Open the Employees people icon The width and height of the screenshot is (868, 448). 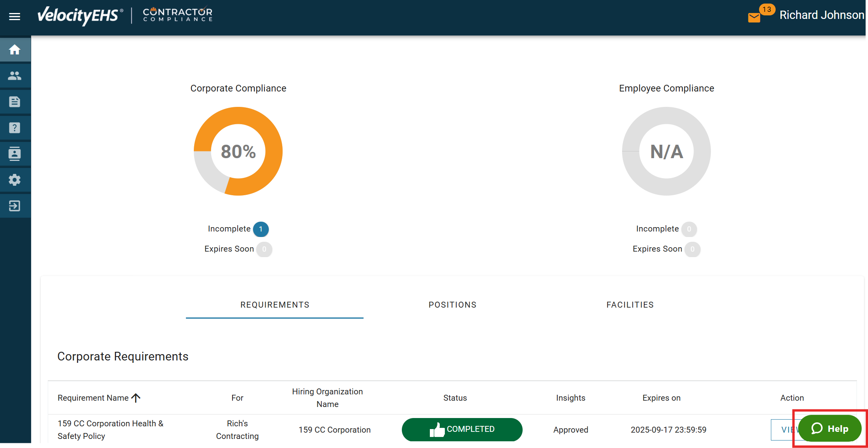pos(15,76)
